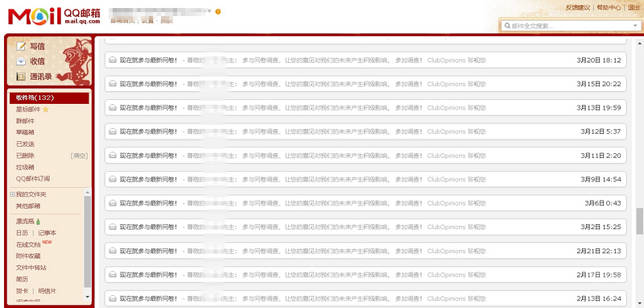The image size is (644, 308).
Task: Click the sidebar scrollbar down arrow
Action: pyautogui.click(x=87, y=297)
